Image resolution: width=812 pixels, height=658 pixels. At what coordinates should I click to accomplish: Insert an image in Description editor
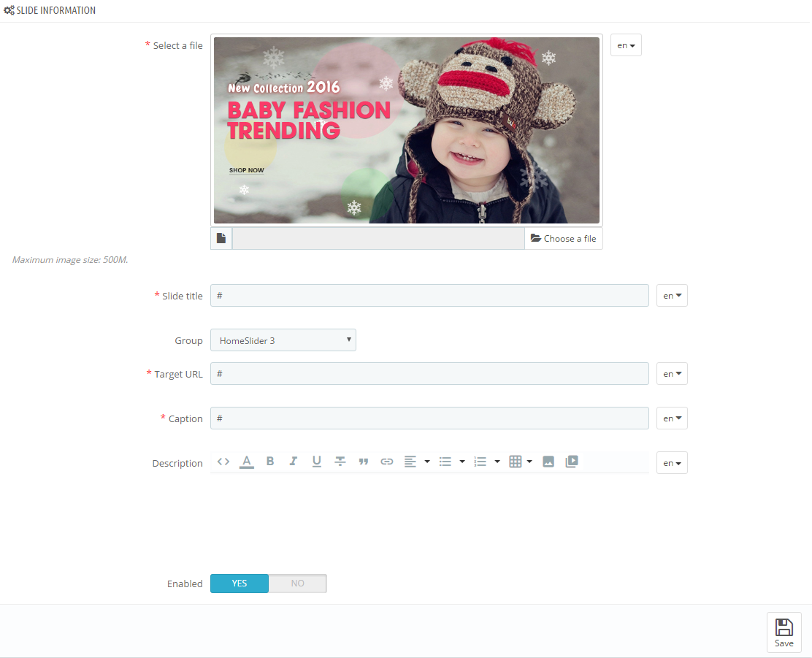tap(548, 462)
